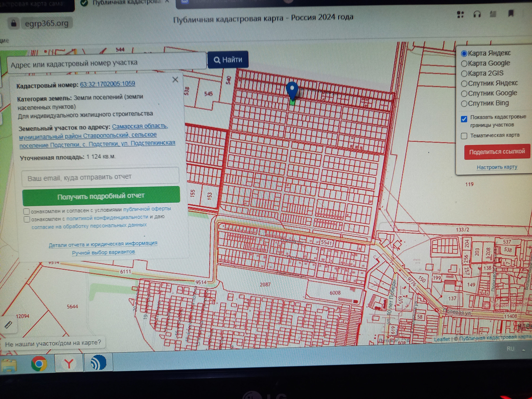The width and height of the screenshot is (532, 399).
Task: Open Google Chrome from taskbar
Action: 39,364
